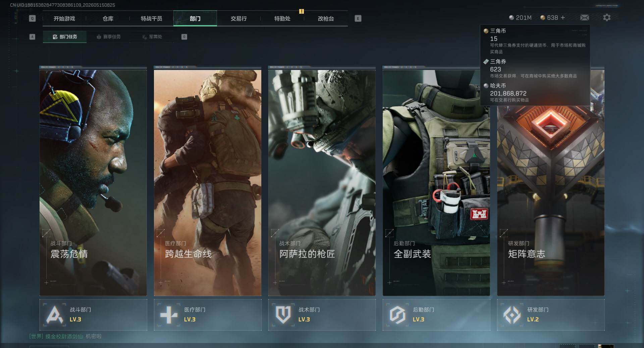
Task: Select the 部门任务 sub-tab
Action: [x=65, y=37]
